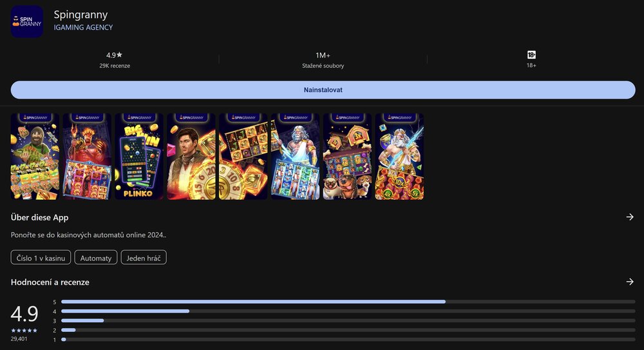Click the app description text line
Viewport: 644px width, 350px height.
pos(88,235)
